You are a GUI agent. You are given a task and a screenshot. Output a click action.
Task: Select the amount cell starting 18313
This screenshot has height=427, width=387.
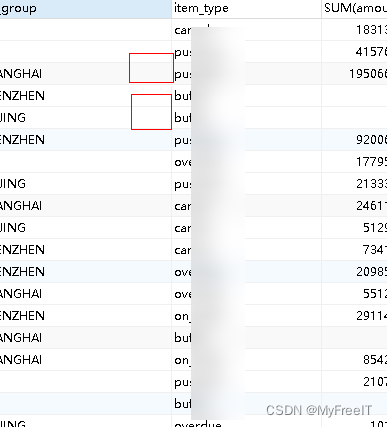(x=354, y=30)
